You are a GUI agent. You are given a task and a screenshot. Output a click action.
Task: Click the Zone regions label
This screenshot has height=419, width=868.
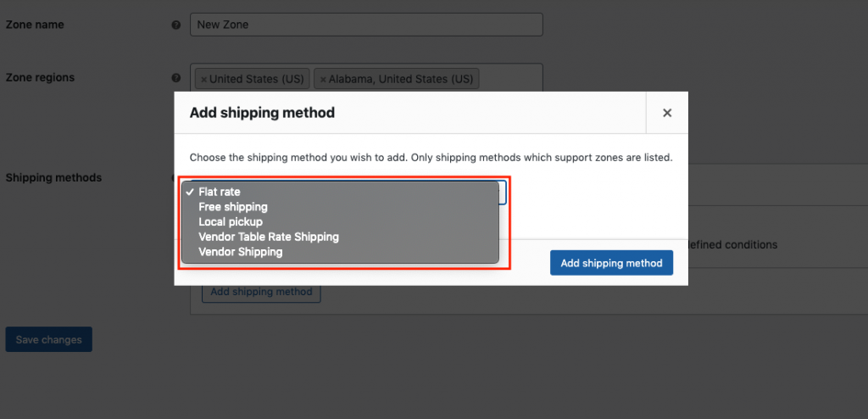point(40,77)
